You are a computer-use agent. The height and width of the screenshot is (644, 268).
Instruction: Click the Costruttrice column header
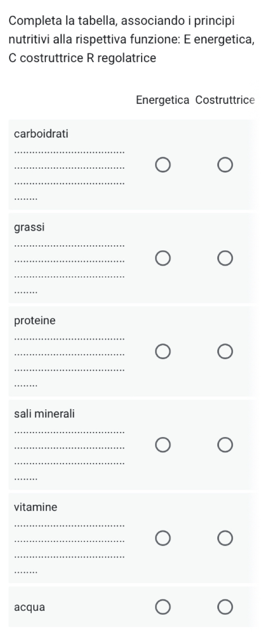[225, 101]
